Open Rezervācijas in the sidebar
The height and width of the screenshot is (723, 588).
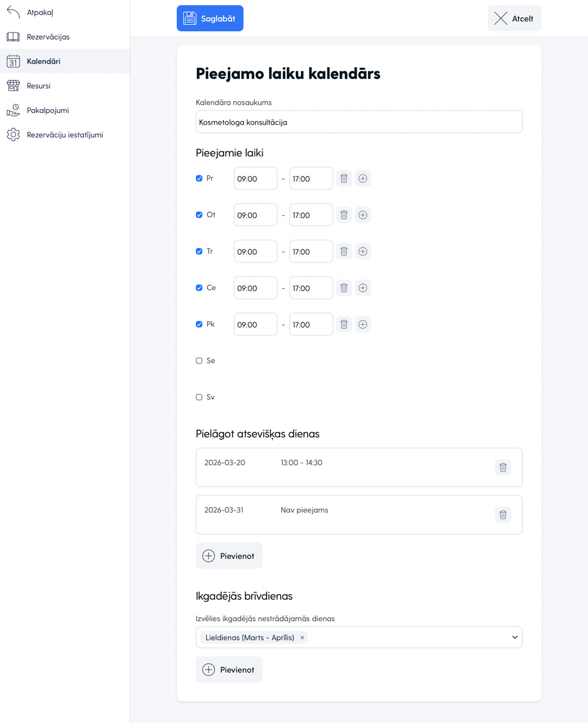[x=48, y=37]
